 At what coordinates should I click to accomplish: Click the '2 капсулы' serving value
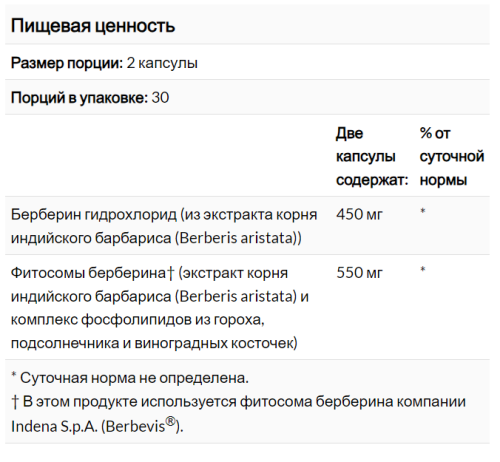click(x=162, y=63)
